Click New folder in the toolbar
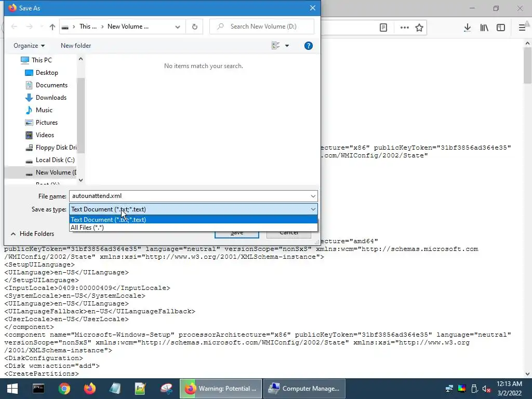Viewport: 532px width, 399px height. [x=76, y=46]
